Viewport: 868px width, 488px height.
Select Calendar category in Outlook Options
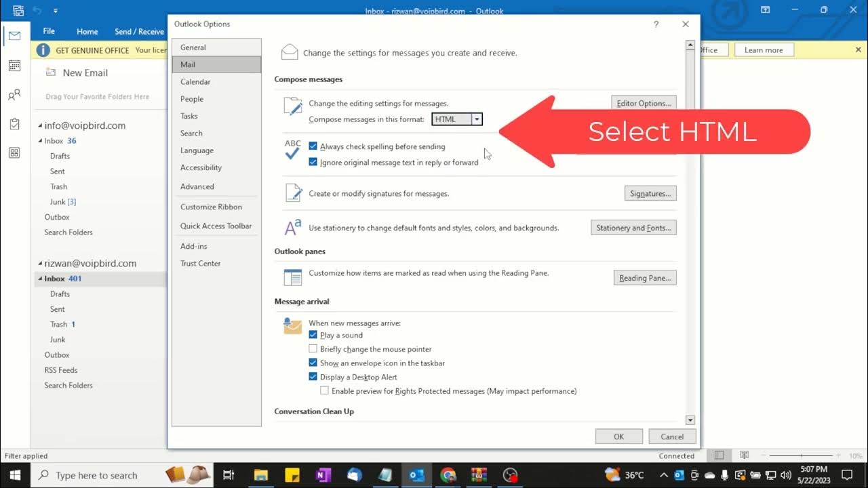pyautogui.click(x=216, y=81)
